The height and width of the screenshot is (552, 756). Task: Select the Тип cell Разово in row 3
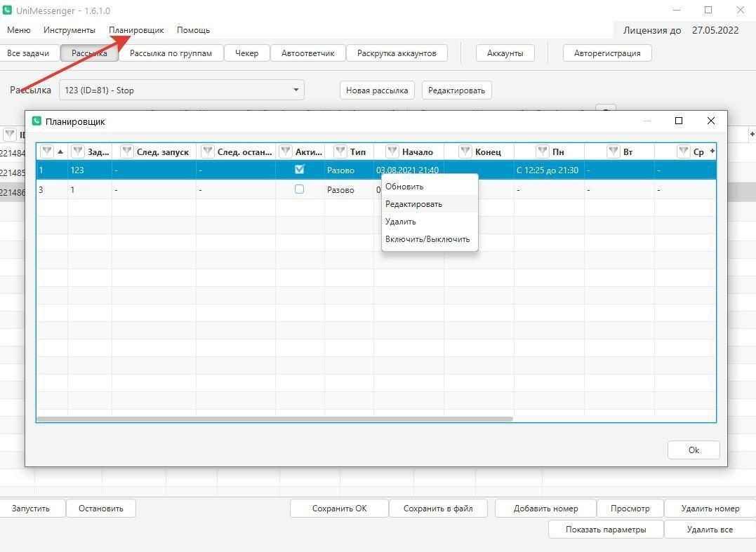tap(349, 190)
